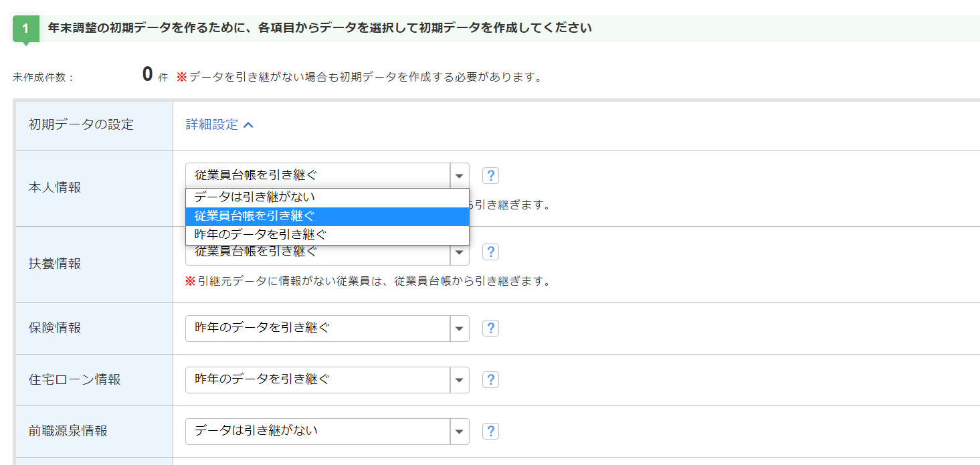The image size is (980, 465).
Task: Open the 前職源泉情報 dropdown arrow
Action: click(460, 432)
